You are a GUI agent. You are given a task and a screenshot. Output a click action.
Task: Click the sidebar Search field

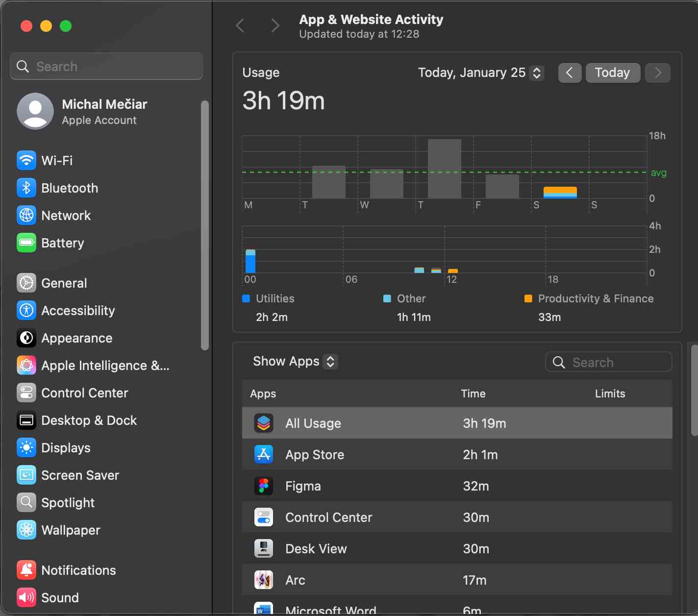click(x=106, y=66)
